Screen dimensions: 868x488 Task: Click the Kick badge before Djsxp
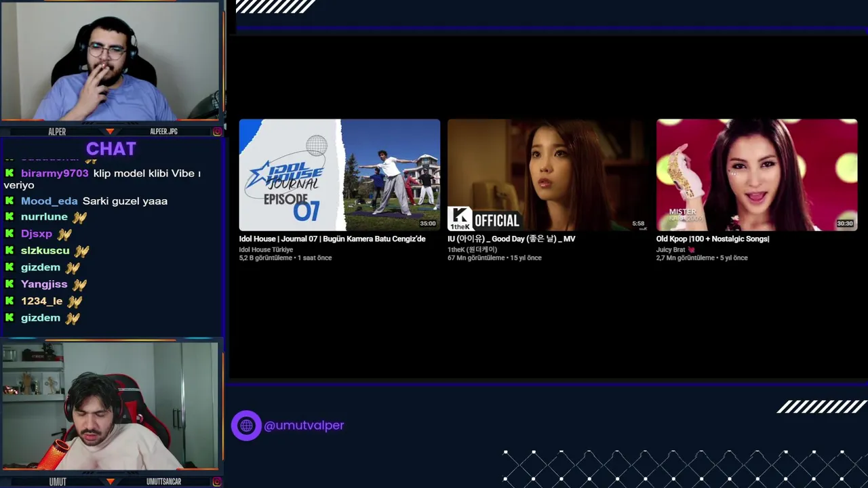point(9,234)
